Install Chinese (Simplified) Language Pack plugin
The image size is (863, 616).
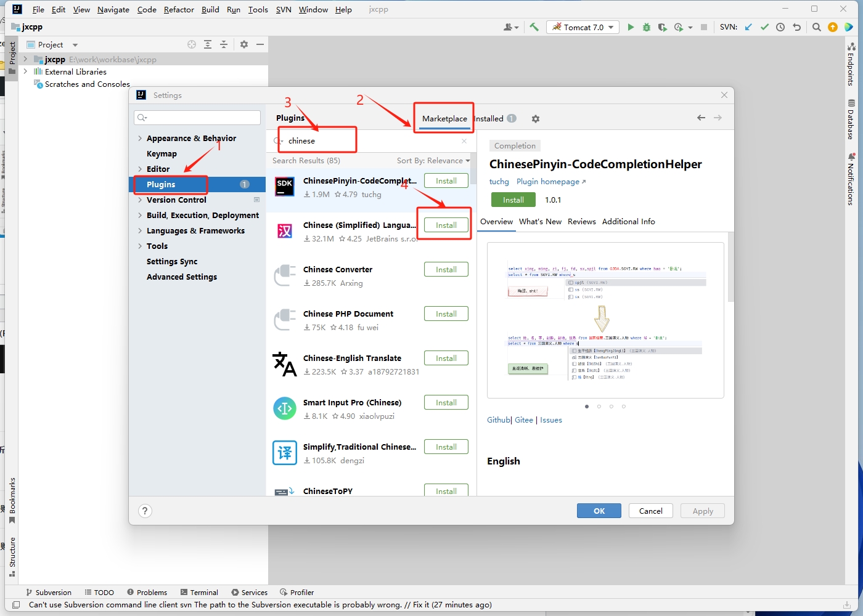[446, 225]
